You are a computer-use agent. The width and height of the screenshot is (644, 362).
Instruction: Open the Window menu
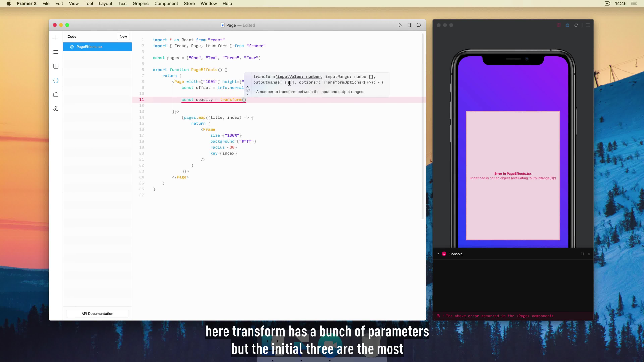(x=208, y=4)
